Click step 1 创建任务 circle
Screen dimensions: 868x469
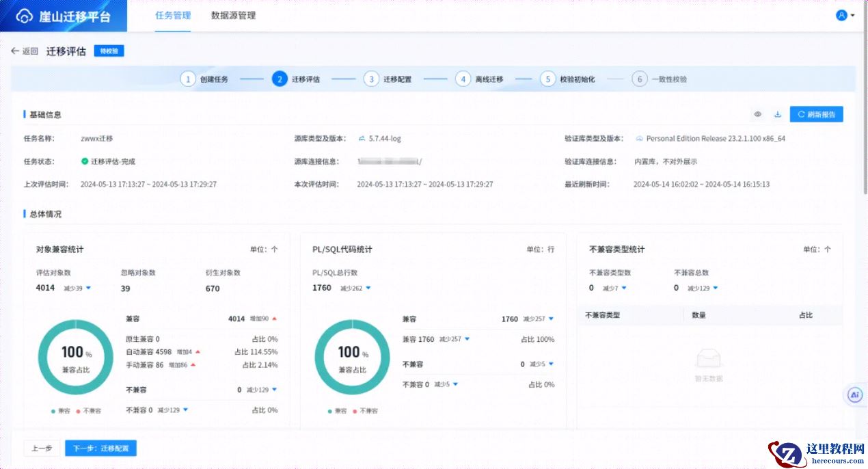click(187, 79)
